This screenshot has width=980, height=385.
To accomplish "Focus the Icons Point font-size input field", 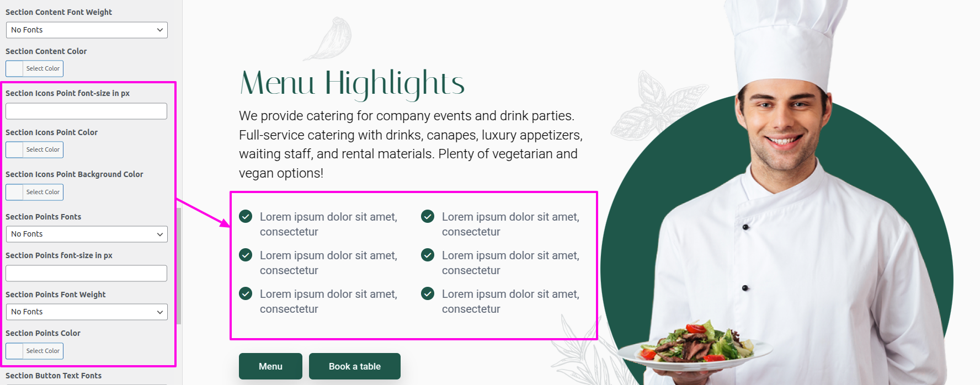I will pyautogui.click(x=87, y=111).
